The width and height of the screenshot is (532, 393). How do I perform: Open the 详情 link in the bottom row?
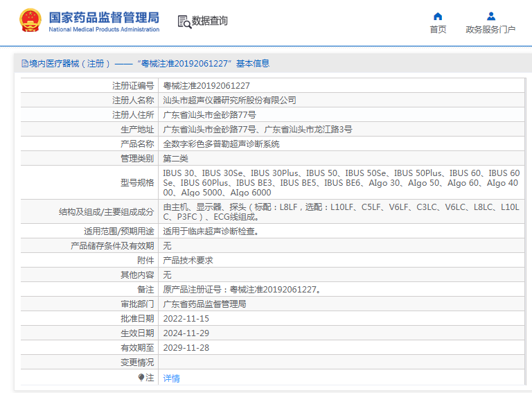[171, 378]
